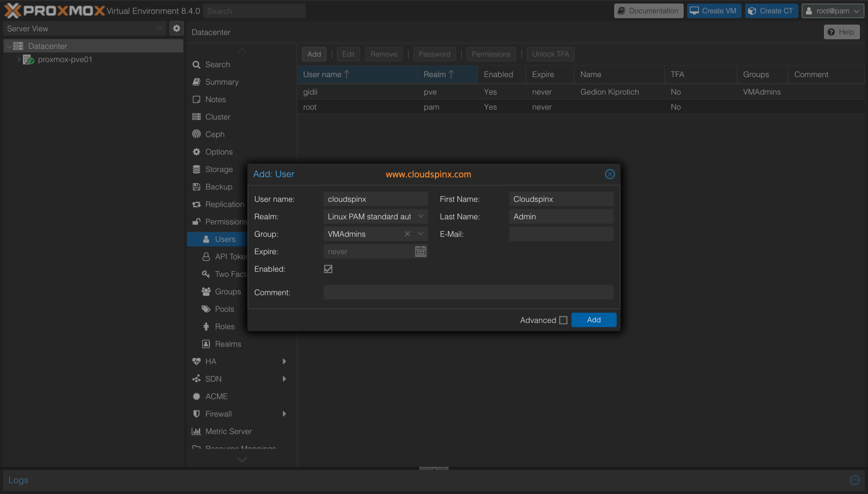The image size is (868, 494).
Task: Enable the Advanced option in the dialog
Action: tap(563, 320)
